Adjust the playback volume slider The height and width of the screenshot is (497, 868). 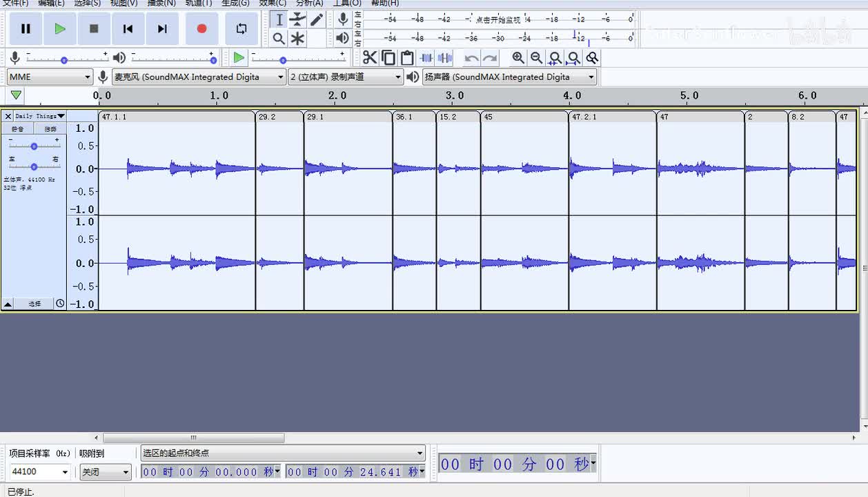[x=174, y=60]
